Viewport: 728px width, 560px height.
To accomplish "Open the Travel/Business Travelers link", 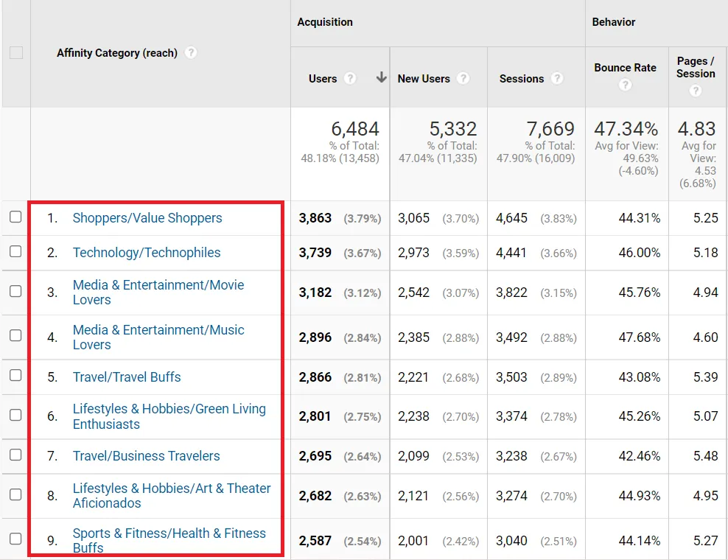I will tap(146, 456).
